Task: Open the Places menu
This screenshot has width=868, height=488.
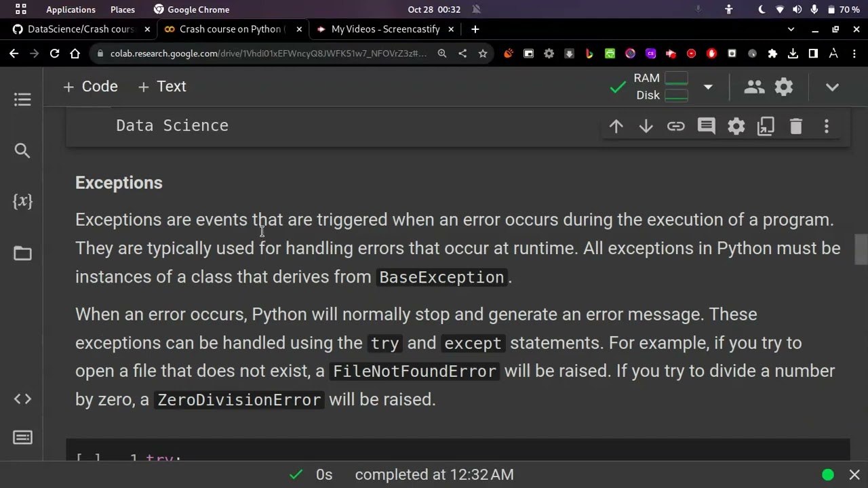Action: tap(123, 9)
